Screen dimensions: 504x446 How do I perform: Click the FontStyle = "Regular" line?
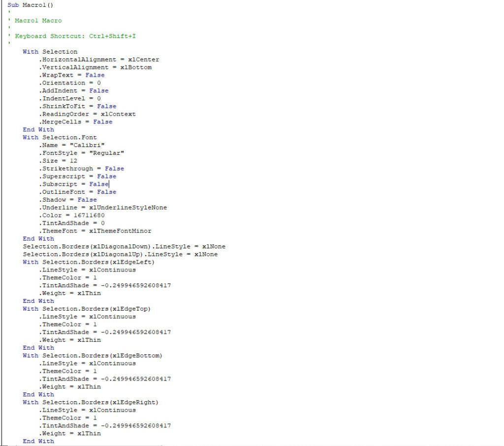(x=81, y=152)
